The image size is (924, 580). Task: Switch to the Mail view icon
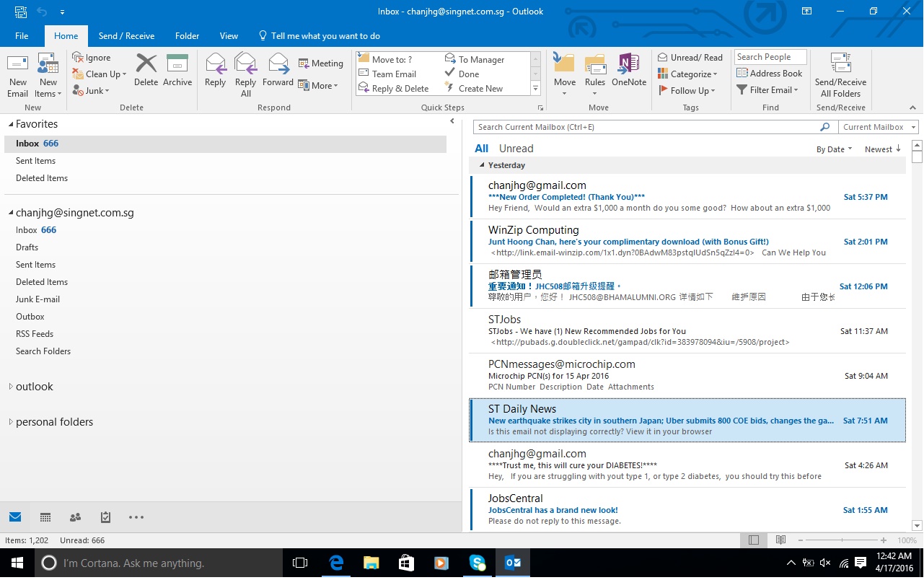15,517
